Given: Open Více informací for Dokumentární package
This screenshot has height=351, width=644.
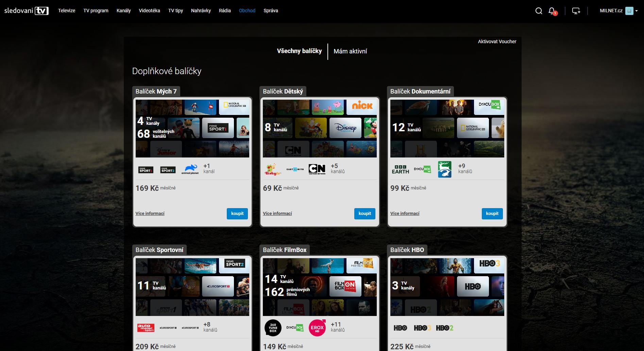Looking at the screenshot, I should click(x=405, y=214).
